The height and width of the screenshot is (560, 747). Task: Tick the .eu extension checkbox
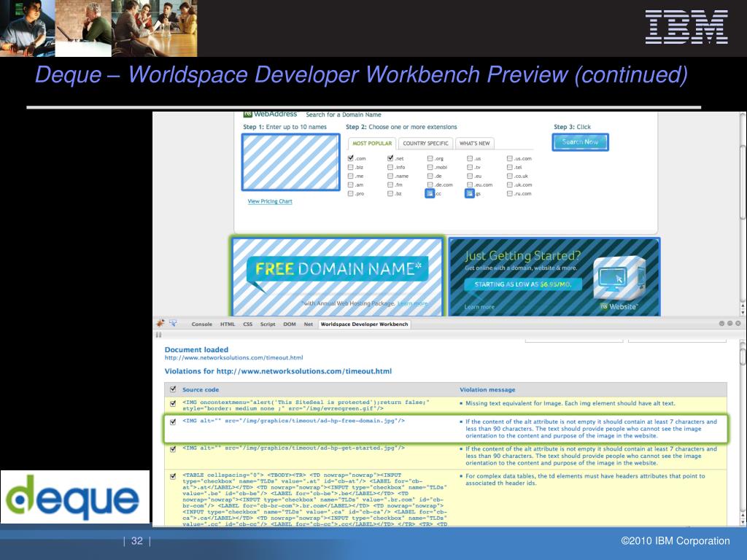(x=470, y=176)
